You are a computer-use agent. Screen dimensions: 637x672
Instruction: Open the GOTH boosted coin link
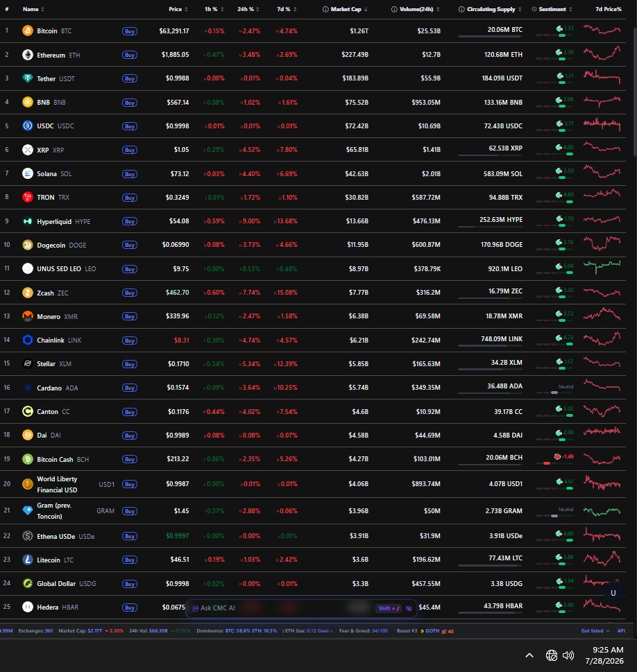click(x=432, y=631)
